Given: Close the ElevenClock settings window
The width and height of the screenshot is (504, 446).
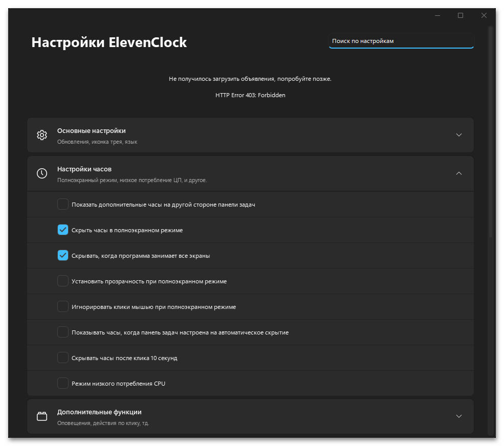Looking at the screenshot, I should pos(484,15).
